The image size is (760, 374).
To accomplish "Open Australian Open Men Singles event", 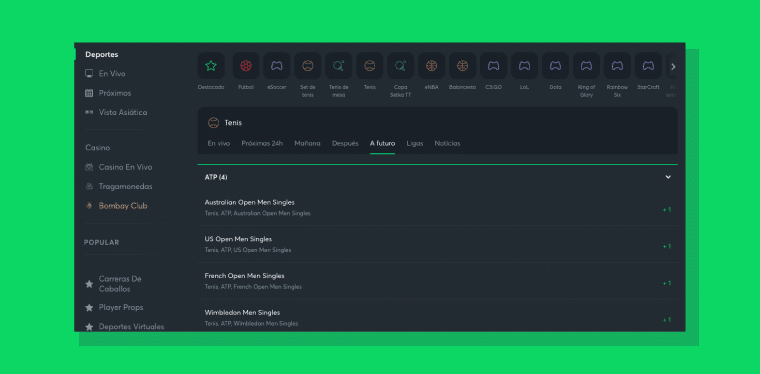I will (x=250, y=203).
